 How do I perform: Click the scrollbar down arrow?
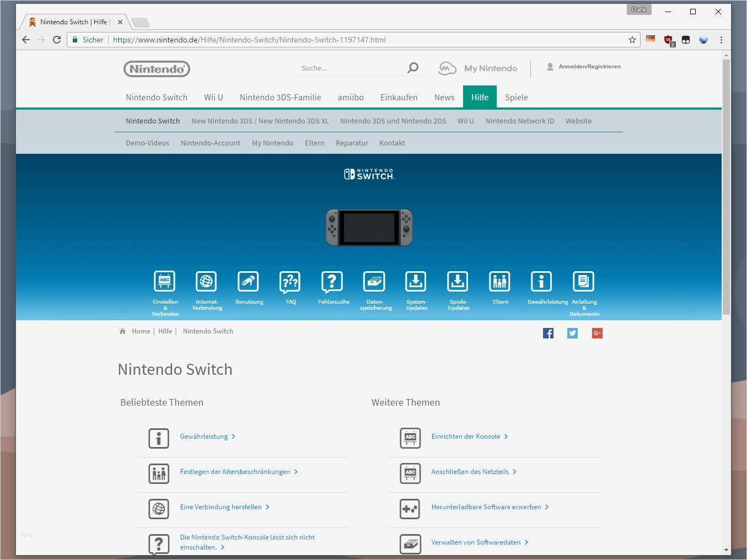point(726,550)
